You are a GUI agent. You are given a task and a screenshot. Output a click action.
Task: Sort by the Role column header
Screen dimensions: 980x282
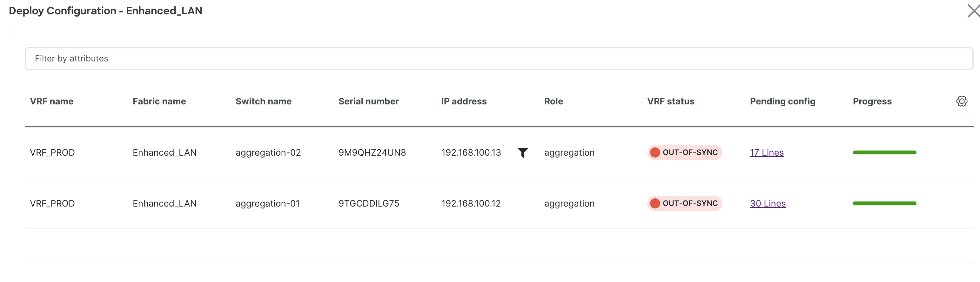[553, 101]
